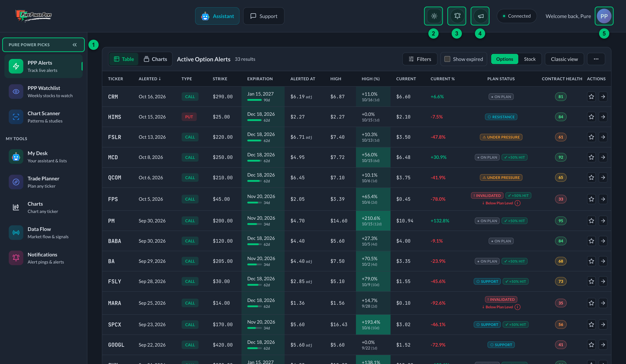Viewport: 626px width, 364px height.
Task: Sort by the Current % column header
Action: (442, 79)
